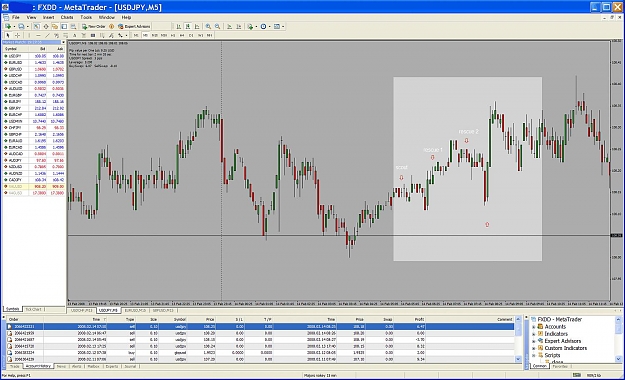Switch chart to candlesticks icon
The width and height of the screenshot is (625, 380).
pyautogui.click(x=188, y=26)
